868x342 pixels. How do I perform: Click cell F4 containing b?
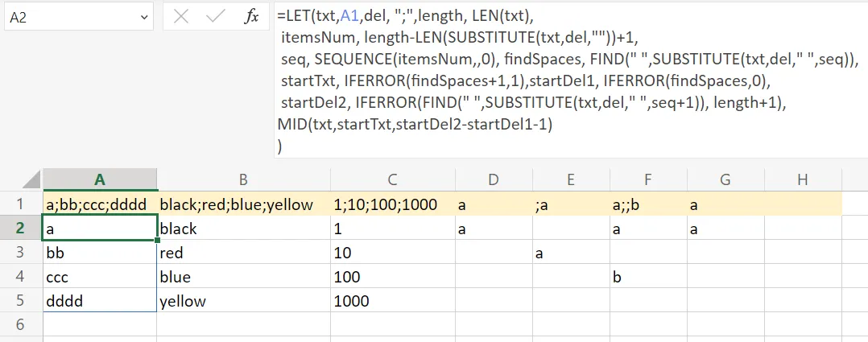tap(647, 277)
